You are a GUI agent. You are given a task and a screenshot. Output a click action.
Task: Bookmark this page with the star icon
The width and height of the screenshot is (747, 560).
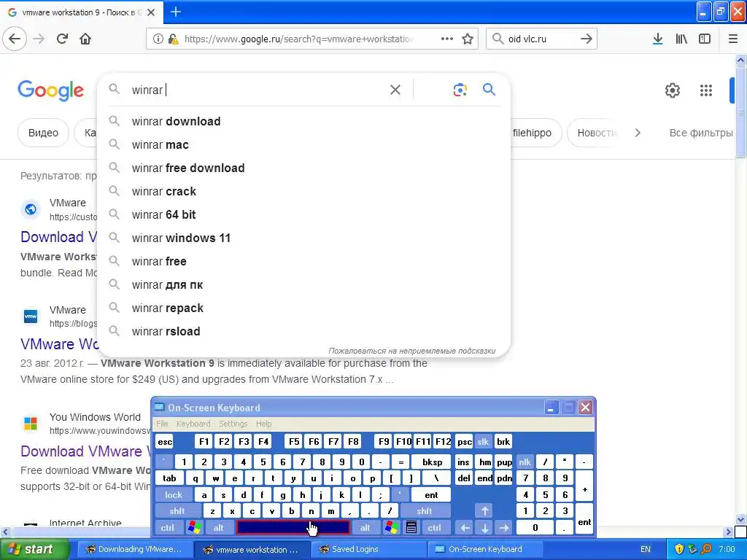pos(468,39)
